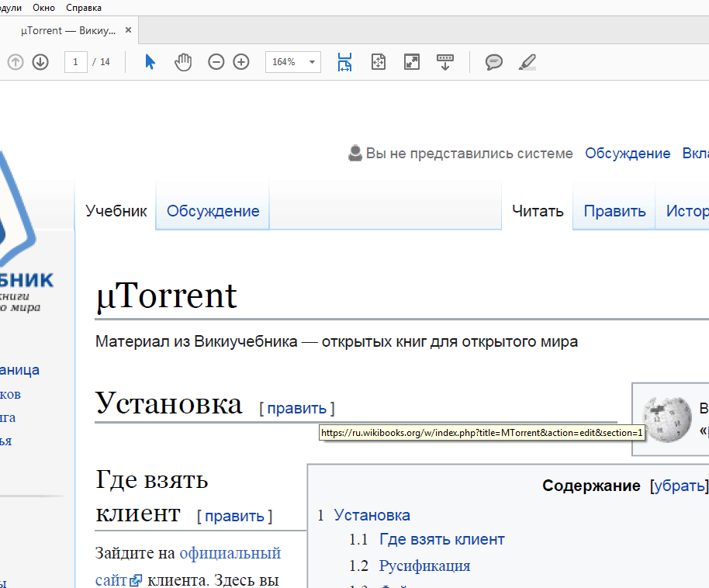709x588 pixels.
Task: Jump to contents item 1.2 Русификация
Action: pyautogui.click(x=424, y=566)
